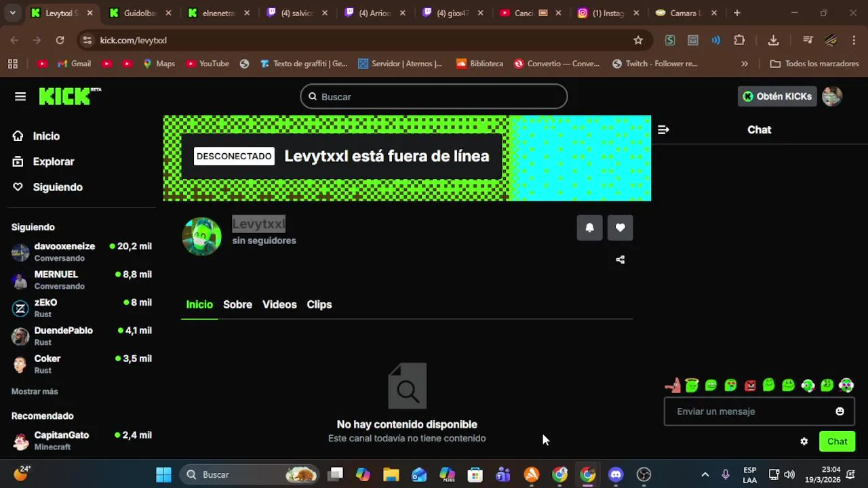Insert the last headphones emote in row
868x488 pixels.
(x=846, y=386)
